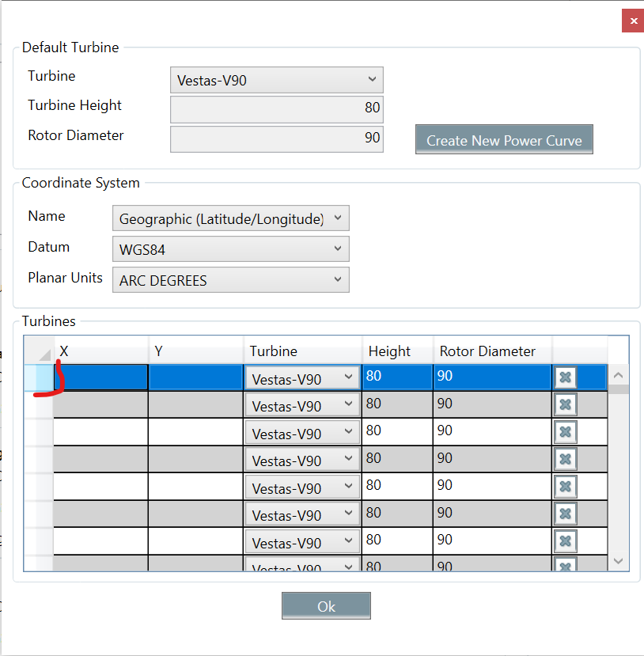Click delete icon in second turbine row
The image size is (644, 656).
pyautogui.click(x=565, y=405)
